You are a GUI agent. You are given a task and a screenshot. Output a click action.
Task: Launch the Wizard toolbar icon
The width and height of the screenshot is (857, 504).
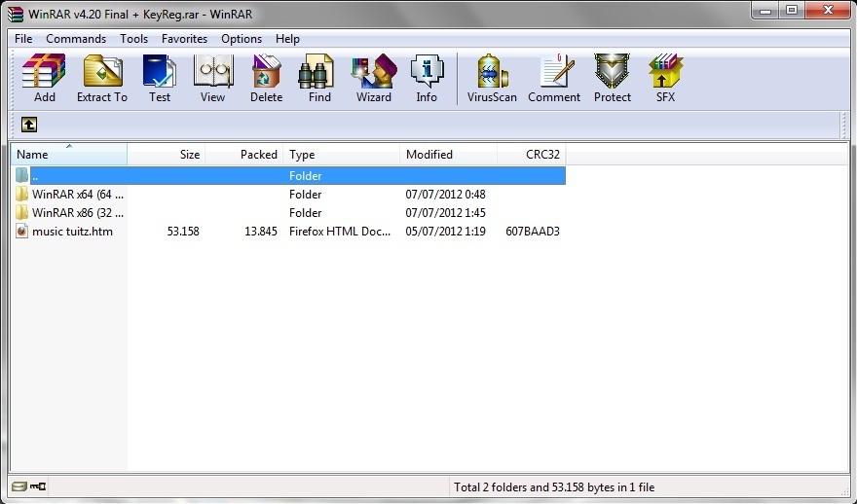click(x=374, y=71)
